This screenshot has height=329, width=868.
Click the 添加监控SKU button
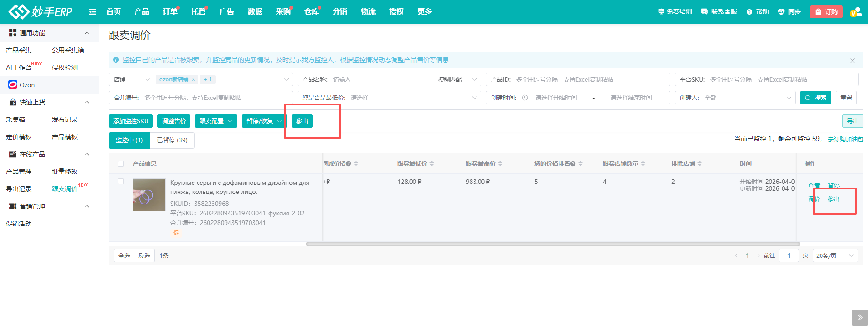[131, 121]
